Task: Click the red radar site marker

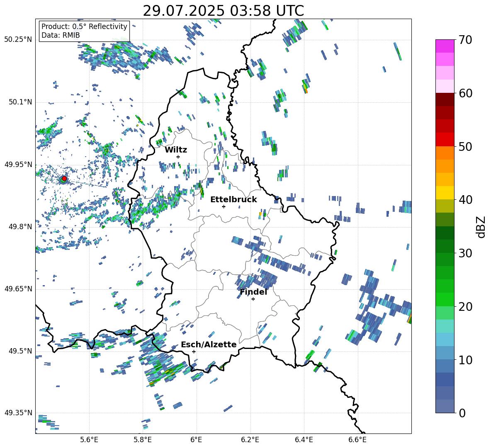Action: pyautogui.click(x=64, y=179)
